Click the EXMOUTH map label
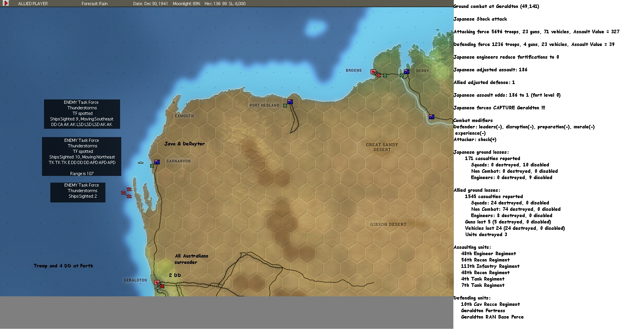 point(185,116)
